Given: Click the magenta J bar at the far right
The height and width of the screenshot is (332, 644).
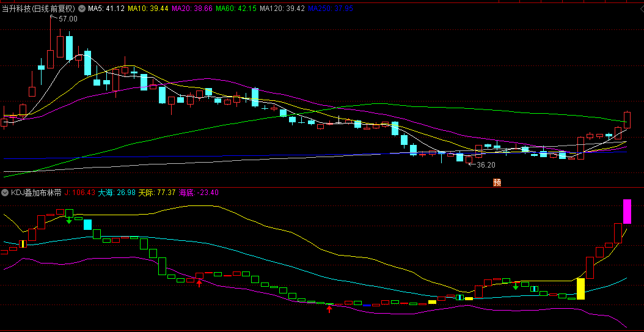Looking at the screenshot, I should pos(627,211).
